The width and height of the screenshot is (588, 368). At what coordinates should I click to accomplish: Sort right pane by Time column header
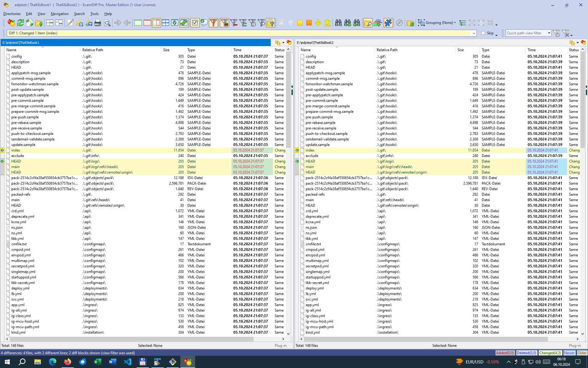(546, 50)
